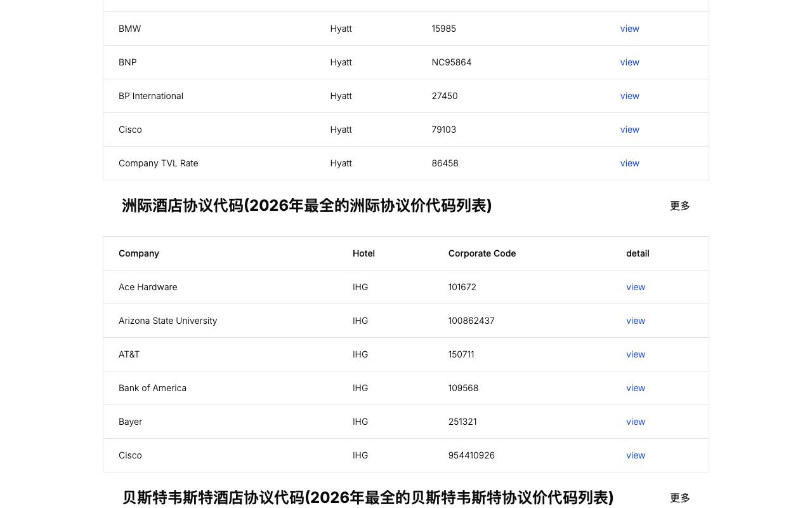
Task: Click 更多 beside the 洲际酒店协议代码 heading
Action: (x=680, y=206)
